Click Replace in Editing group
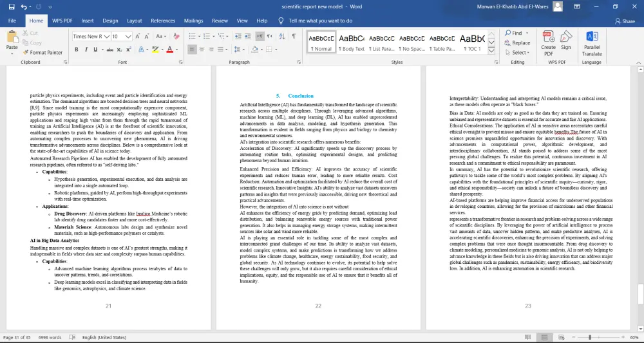The image size is (644, 343). pyautogui.click(x=518, y=42)
